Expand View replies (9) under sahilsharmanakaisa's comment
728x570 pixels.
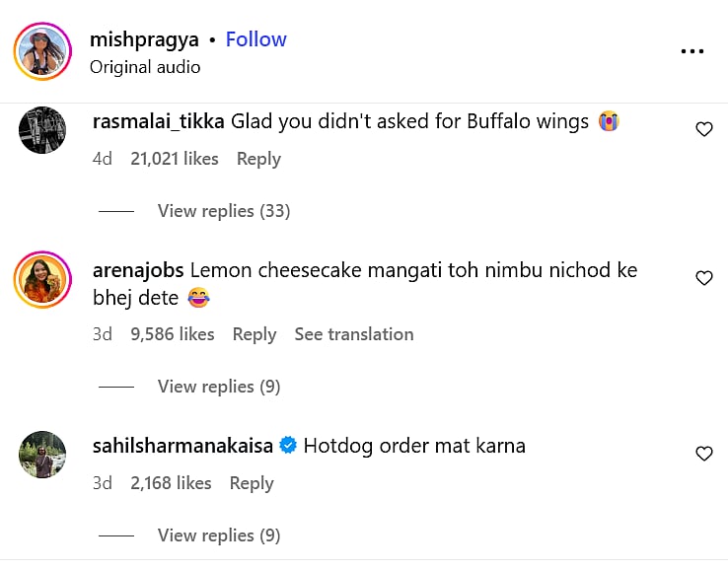pyautogui.click(x=219, y=535)
